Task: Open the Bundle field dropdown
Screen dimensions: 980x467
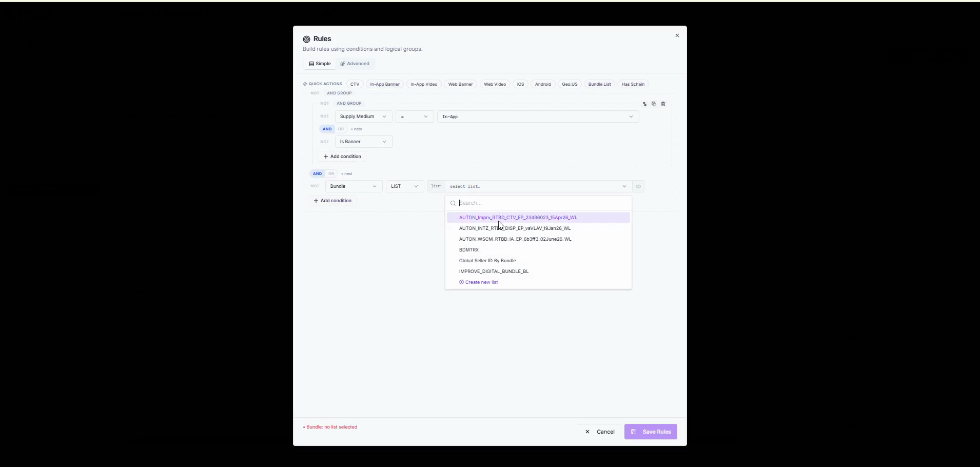Action: [354, 186]
